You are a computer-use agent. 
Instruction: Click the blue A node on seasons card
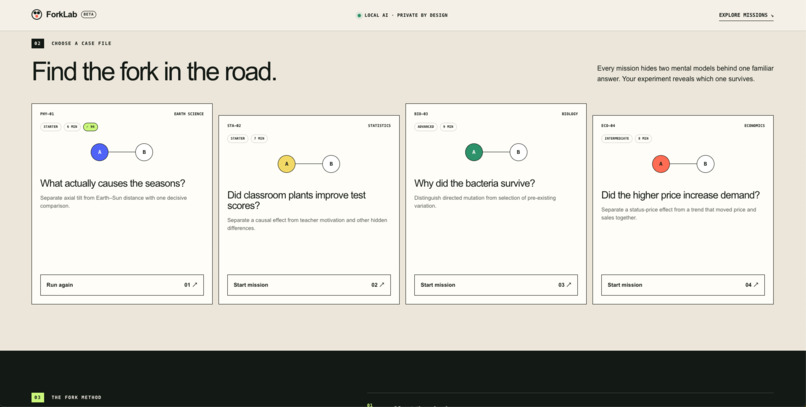pyautogui.click(x=100, y=152)
